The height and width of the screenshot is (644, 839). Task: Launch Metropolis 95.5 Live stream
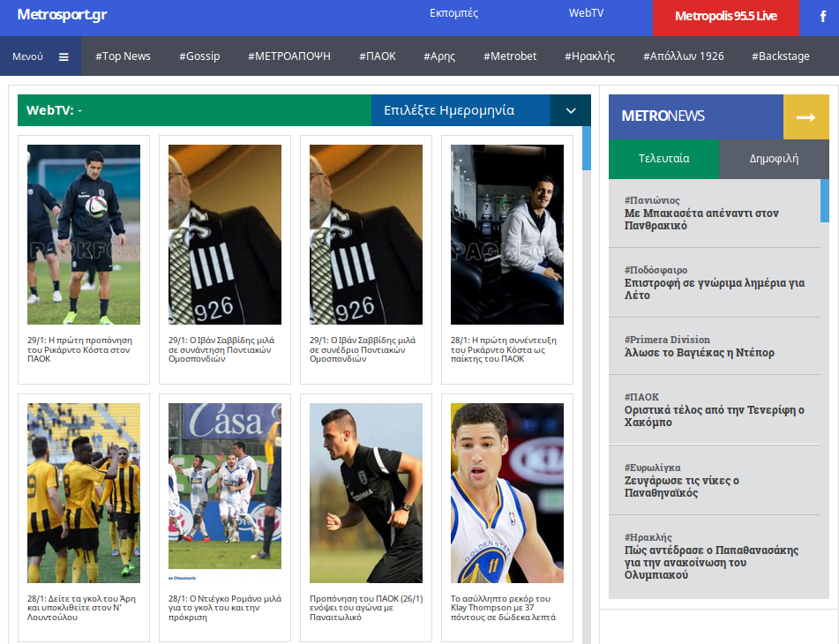click(x=725, y=17)
